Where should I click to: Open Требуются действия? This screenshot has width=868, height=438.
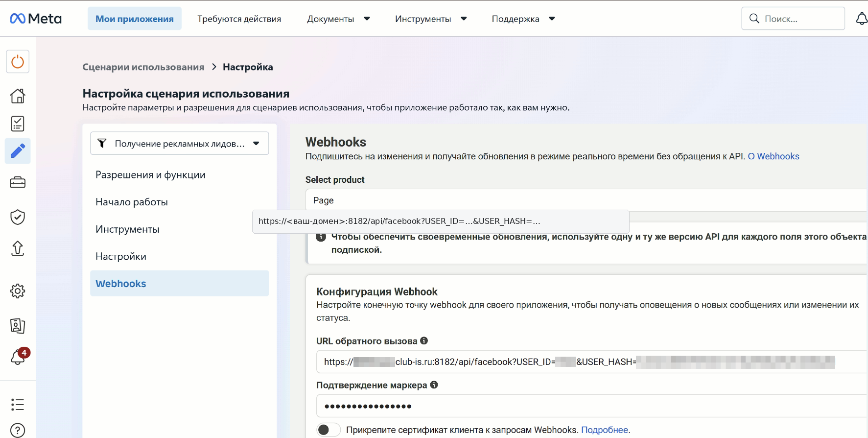point(239,19)
